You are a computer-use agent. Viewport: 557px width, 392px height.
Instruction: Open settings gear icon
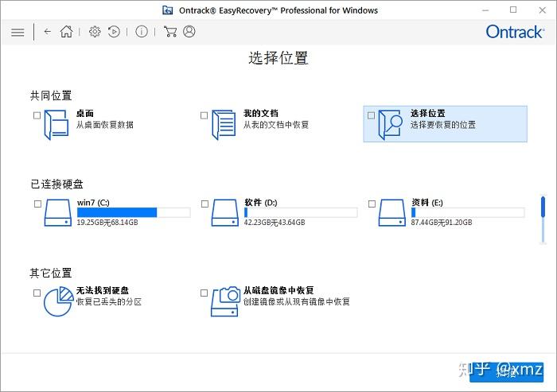click(x=95, y=32)
